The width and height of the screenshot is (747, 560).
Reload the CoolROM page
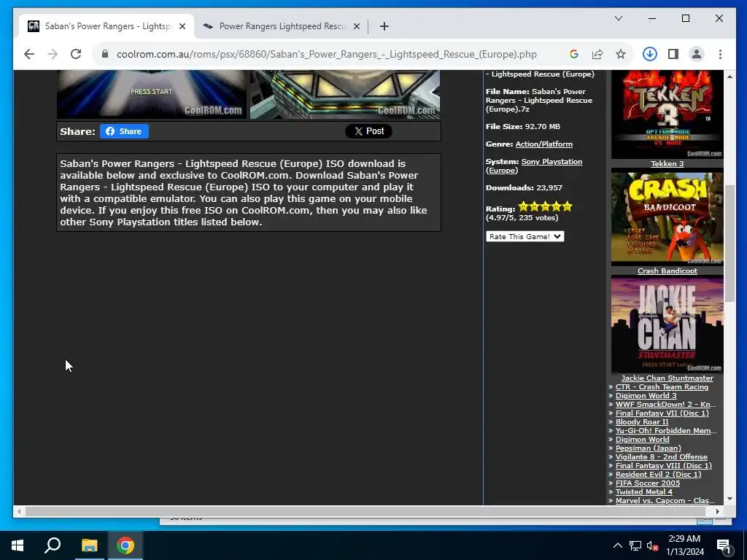(x=76, y=54)
